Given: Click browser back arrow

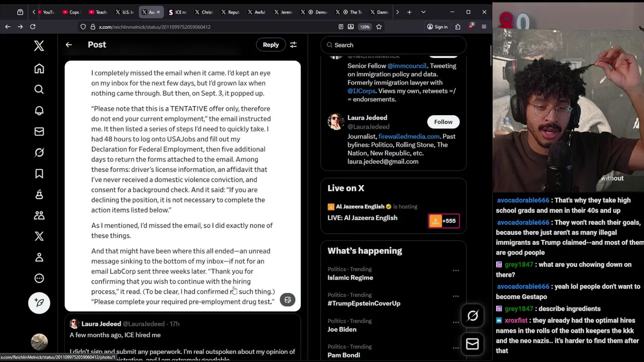Looking at the screenshot, I should coord(8,27).
